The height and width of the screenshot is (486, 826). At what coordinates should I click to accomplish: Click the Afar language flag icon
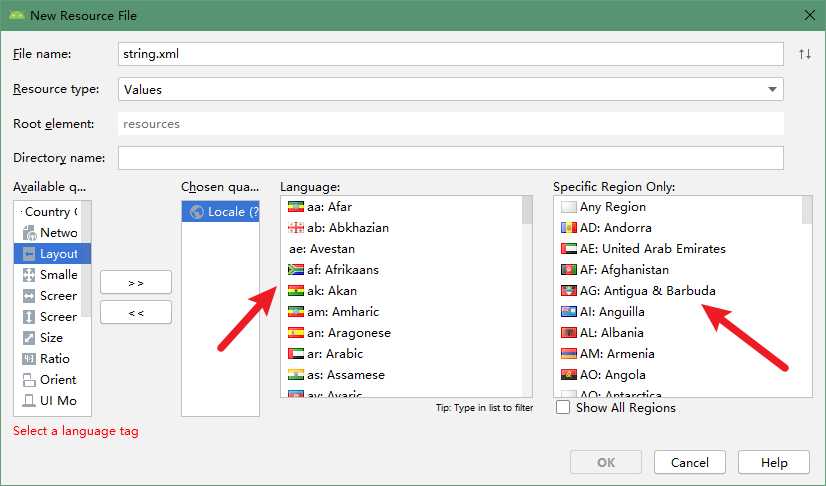296,207
